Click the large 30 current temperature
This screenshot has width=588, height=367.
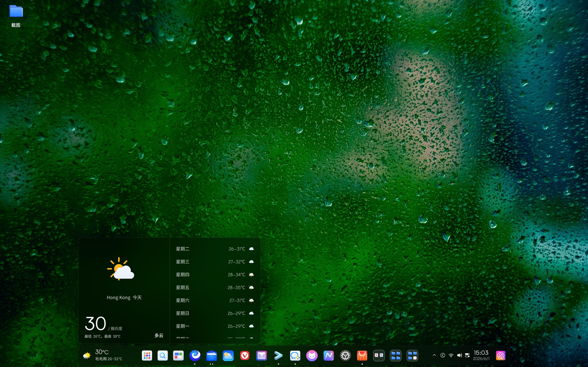pyautogui.click(x=95, y=324)
